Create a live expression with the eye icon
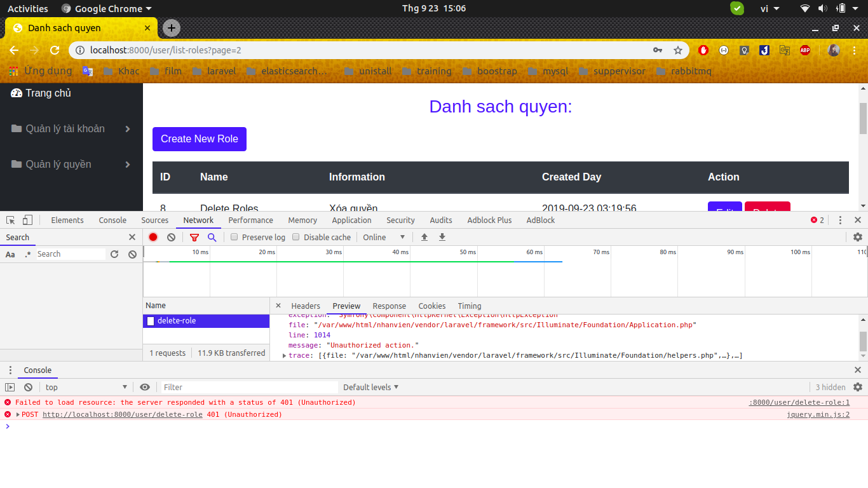868x488 pixels. click(x=145, y=387)
